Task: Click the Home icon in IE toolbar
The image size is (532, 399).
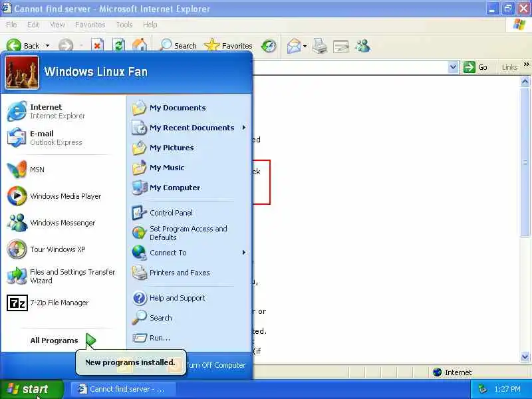Action: [x=140, y=45]
